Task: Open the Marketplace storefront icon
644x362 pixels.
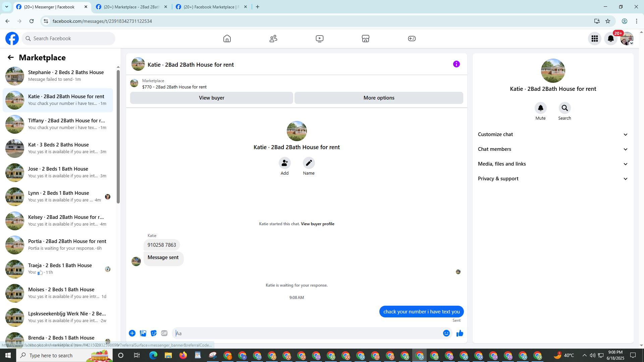Action: (x=366, y=39)
